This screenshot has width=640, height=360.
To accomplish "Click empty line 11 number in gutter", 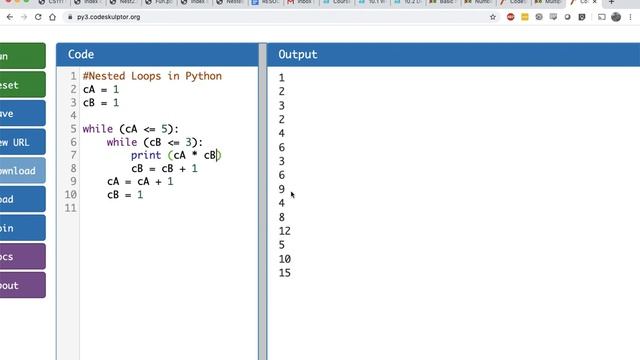I will tap(71, 208).
